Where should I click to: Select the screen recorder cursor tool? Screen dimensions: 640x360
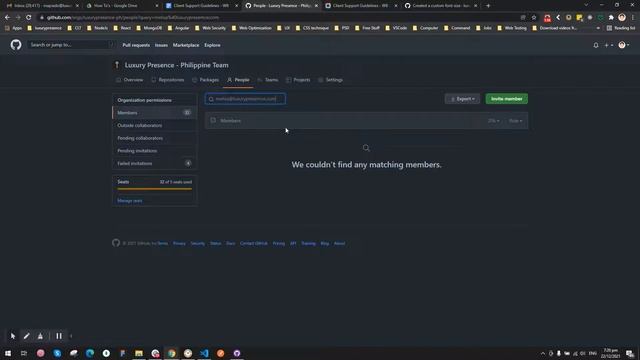tap(13, 336)
